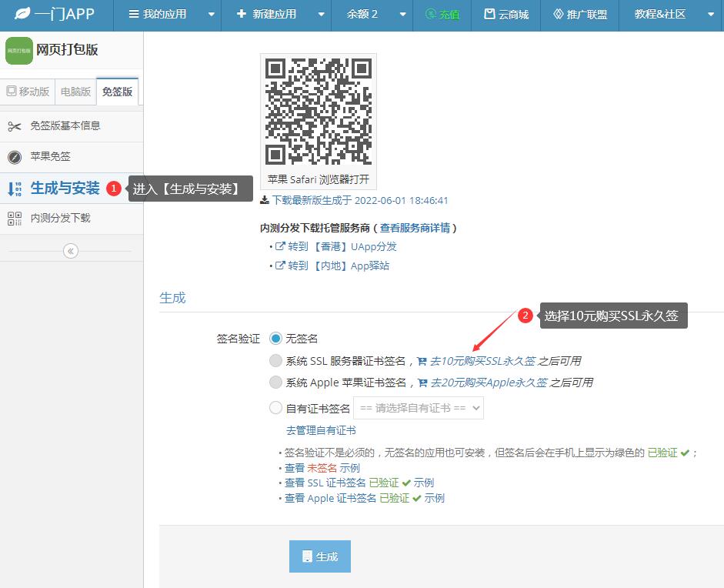
Task: Open 内测分发下载 in sidebar
Action: [72, 219]
